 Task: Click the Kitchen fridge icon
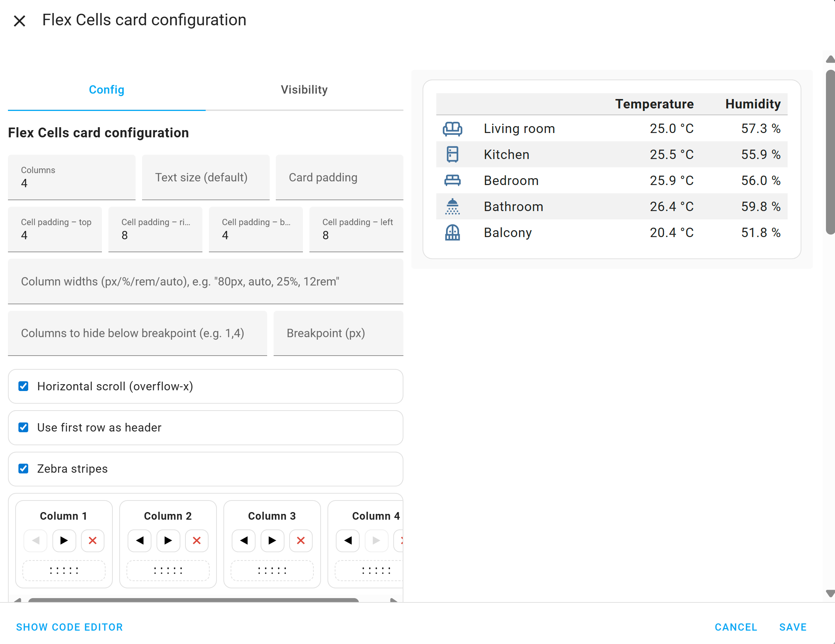click(452, 154)
